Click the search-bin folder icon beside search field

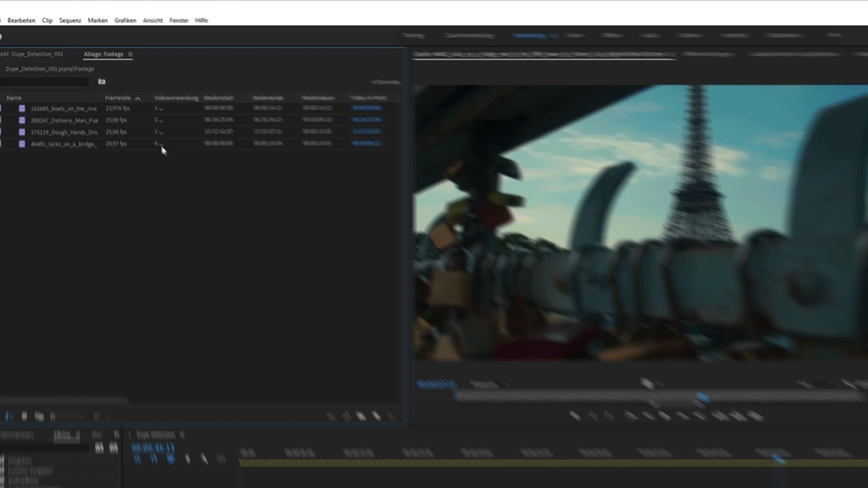pyautogui.click(x=102, y=82)
